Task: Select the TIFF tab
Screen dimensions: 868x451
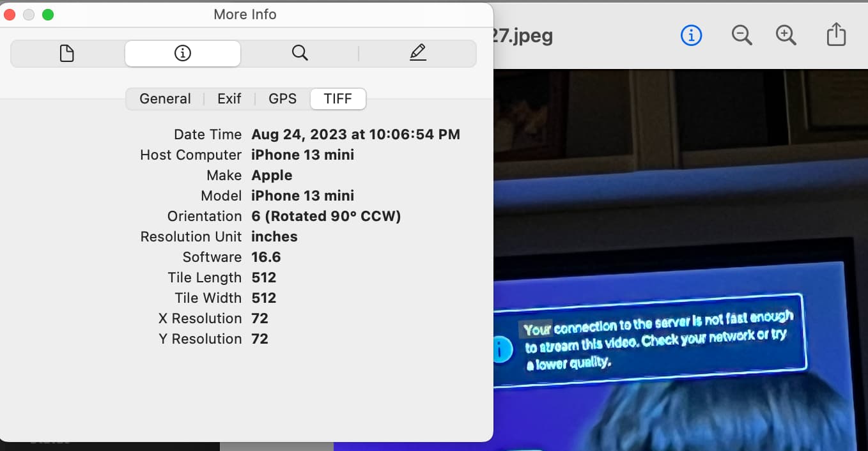Action: point(337,98)
